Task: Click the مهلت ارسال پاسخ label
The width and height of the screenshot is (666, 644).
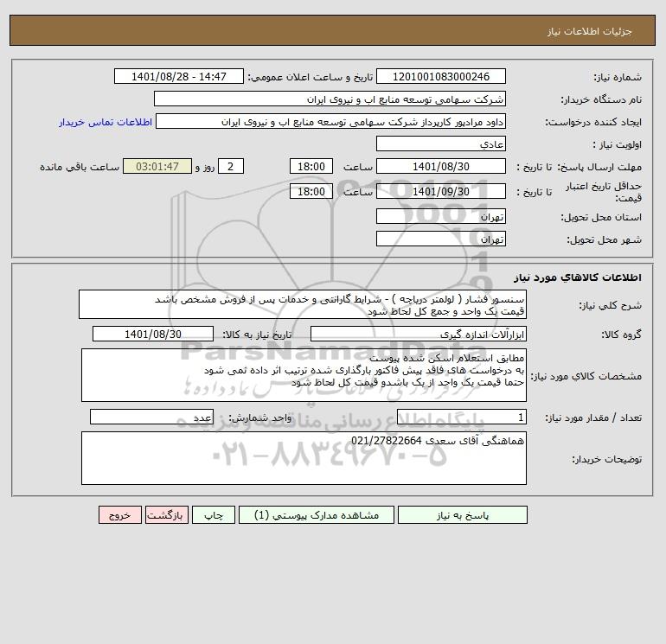Action: coord(599,167)
